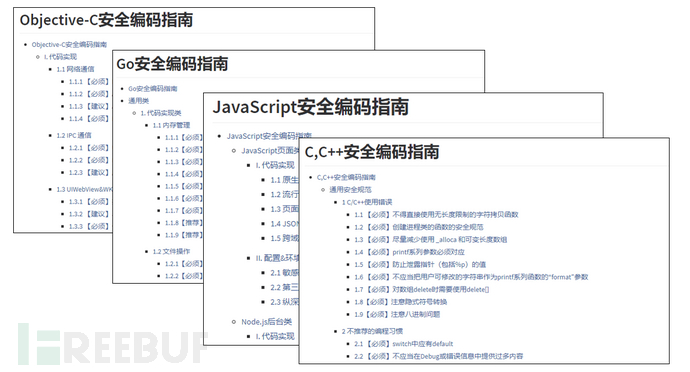Click the 1.1 网络通信 link
The height and width of the screenshot is (372, 690).
[75, 69]
